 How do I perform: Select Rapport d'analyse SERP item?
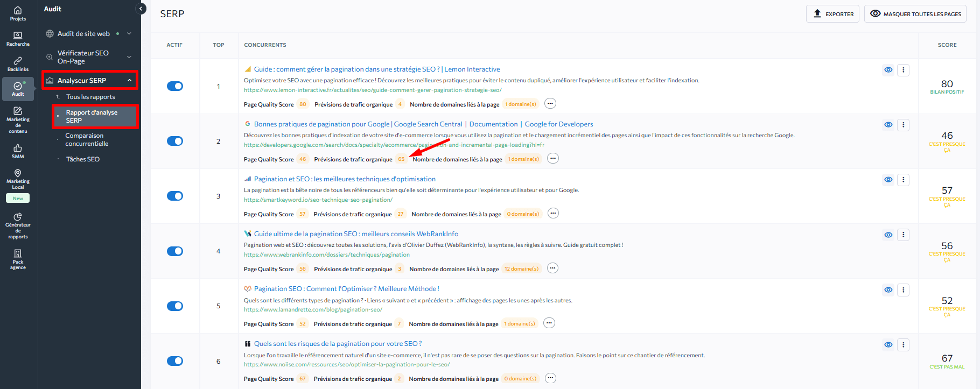95,116
